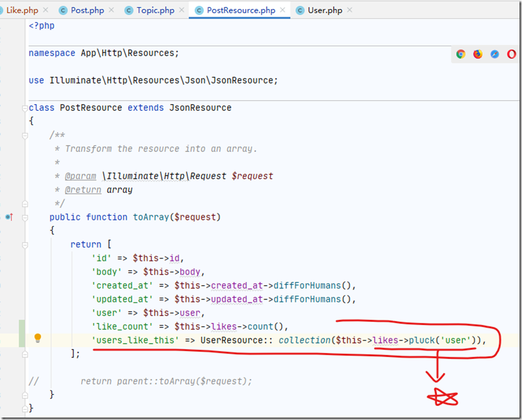Click the toArray function name

pyautogui.click(x=151, y=217)
